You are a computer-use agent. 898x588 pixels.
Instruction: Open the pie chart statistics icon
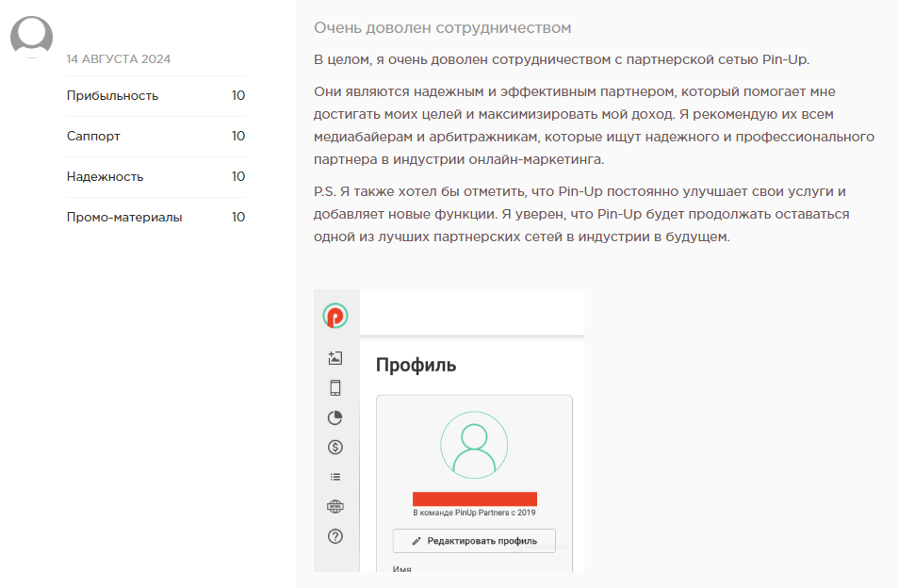(335, 417)
